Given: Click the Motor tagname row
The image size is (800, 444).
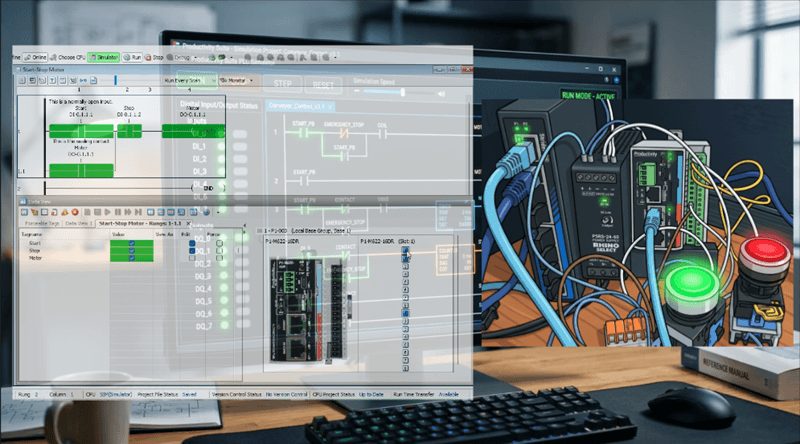Looking at the screenshot, I should coord(35,258).
